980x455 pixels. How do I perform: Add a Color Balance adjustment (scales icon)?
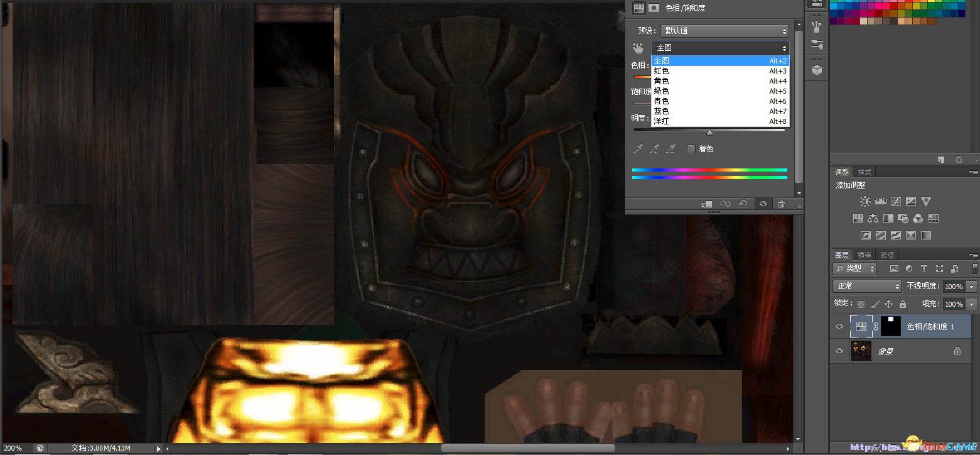(x=873, y=219)
